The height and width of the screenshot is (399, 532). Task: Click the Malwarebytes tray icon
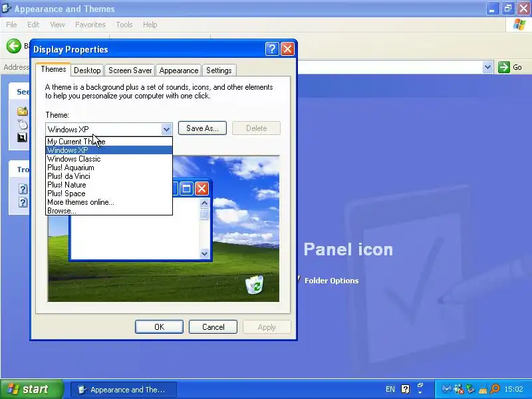447,388
